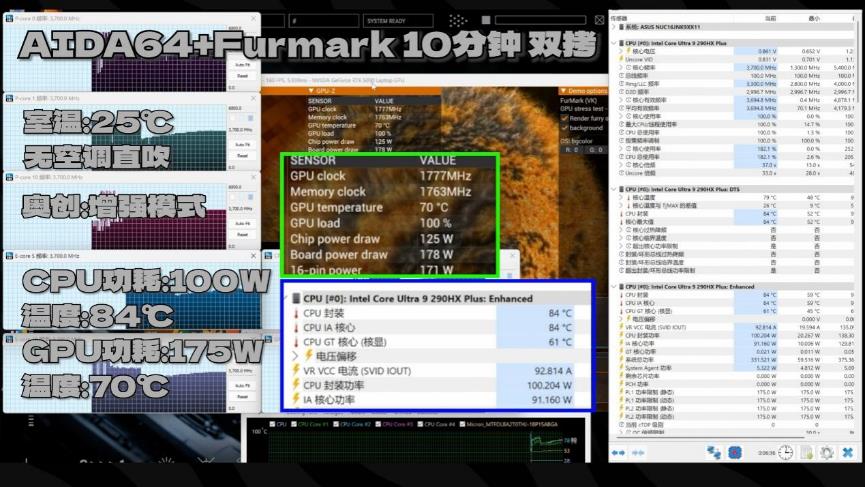Click the back navigation arrows in HWiNFO toolbar
The image size is (865, 487).
click(618, 453)
